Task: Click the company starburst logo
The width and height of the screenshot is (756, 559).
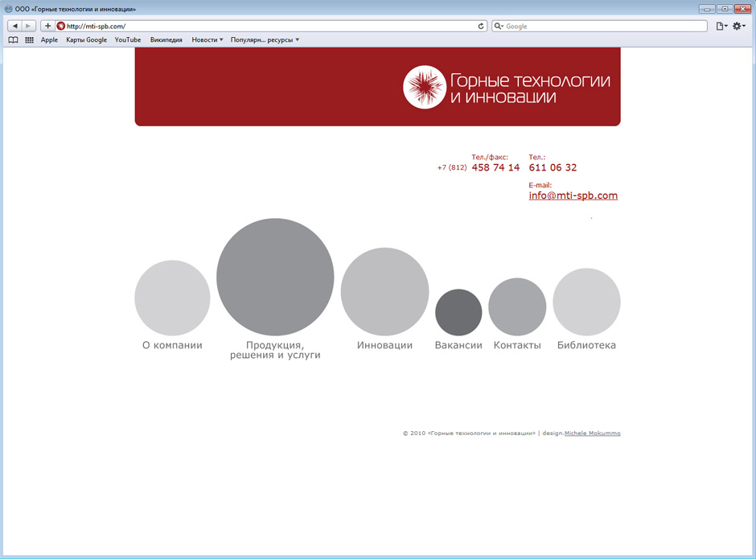Action: pyautogui.click(x=424, y=87)
